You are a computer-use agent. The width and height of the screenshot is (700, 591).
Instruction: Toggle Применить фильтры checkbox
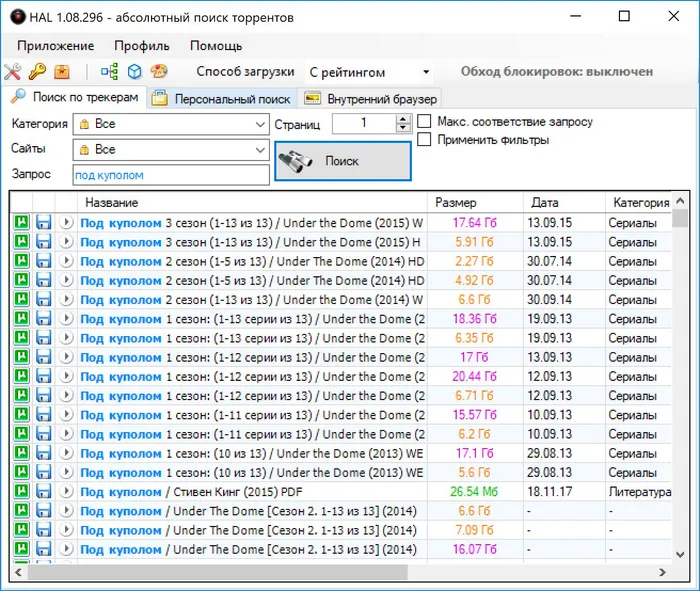tap(424, 139)
